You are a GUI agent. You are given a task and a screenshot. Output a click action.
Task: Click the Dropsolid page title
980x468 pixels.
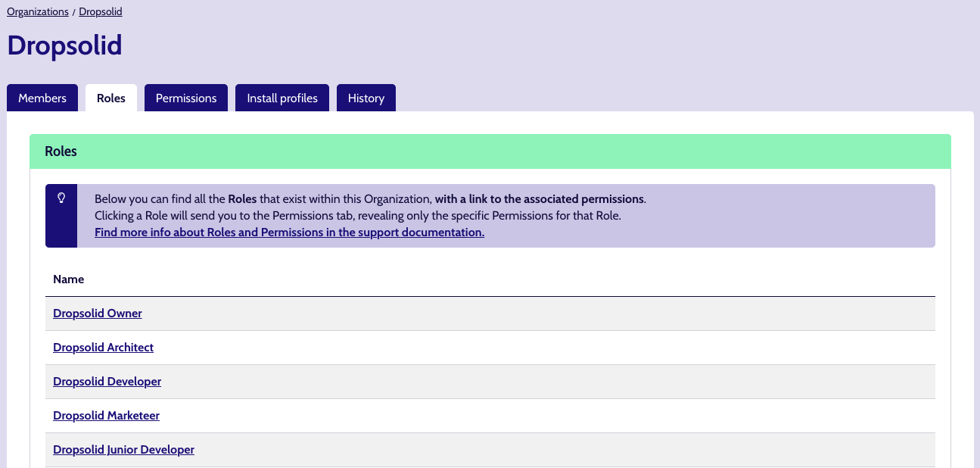64,45
